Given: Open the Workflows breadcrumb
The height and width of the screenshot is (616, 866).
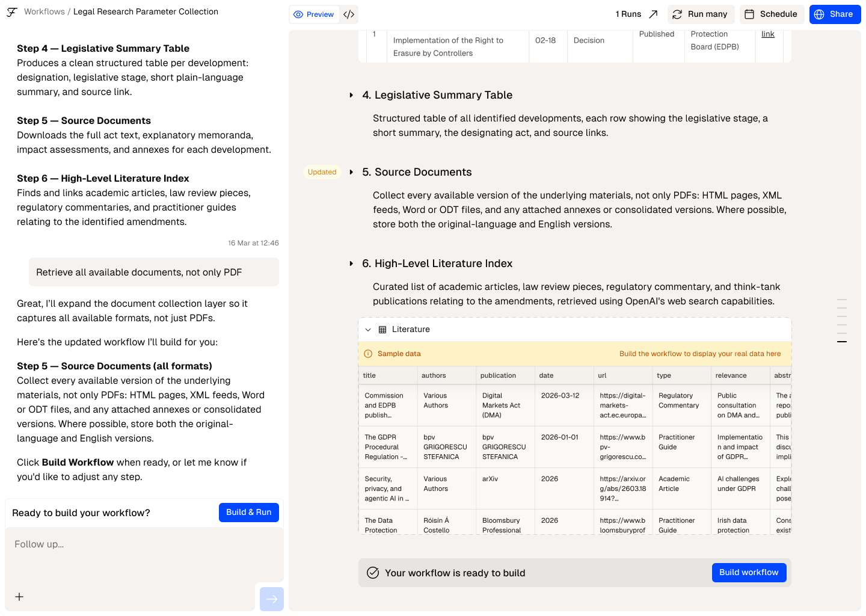Looking at the screenshot, I should point(45,12).
